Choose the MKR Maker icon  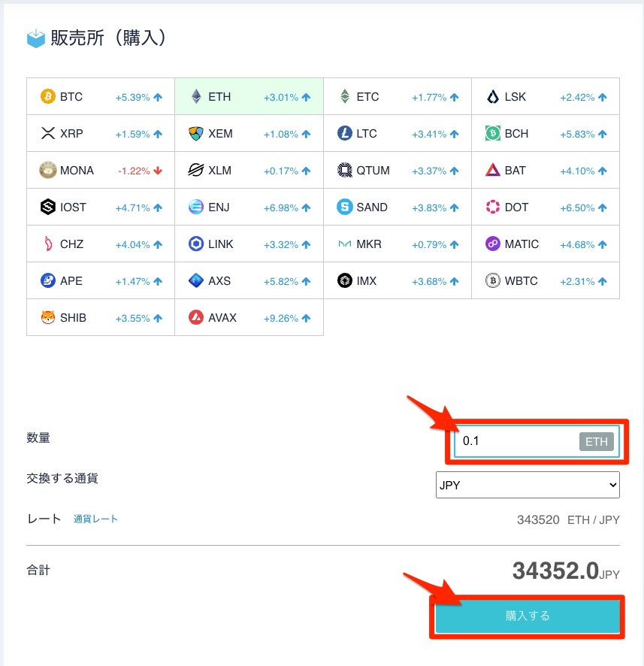[x=345, y=244]
